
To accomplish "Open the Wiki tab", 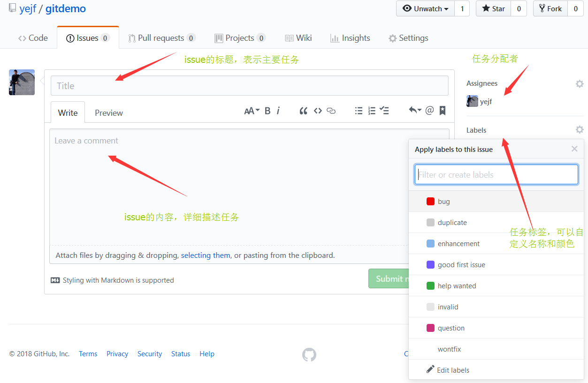I will point(298,38).
